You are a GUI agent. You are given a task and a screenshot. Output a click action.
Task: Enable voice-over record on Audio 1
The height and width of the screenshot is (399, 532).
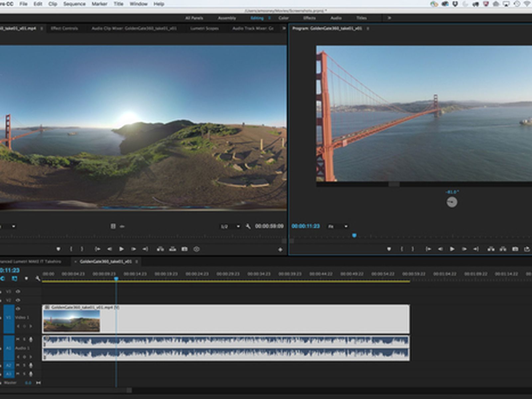pos(31,339)
